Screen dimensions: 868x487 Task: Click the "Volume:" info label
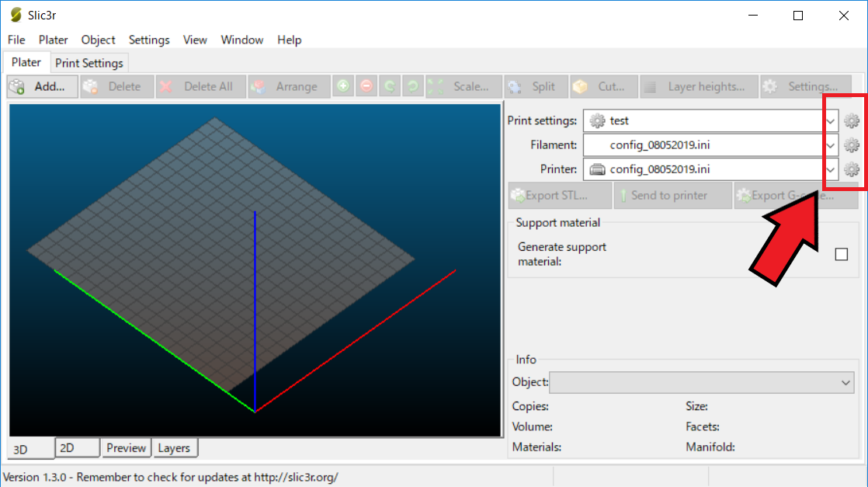click(532, 426)
